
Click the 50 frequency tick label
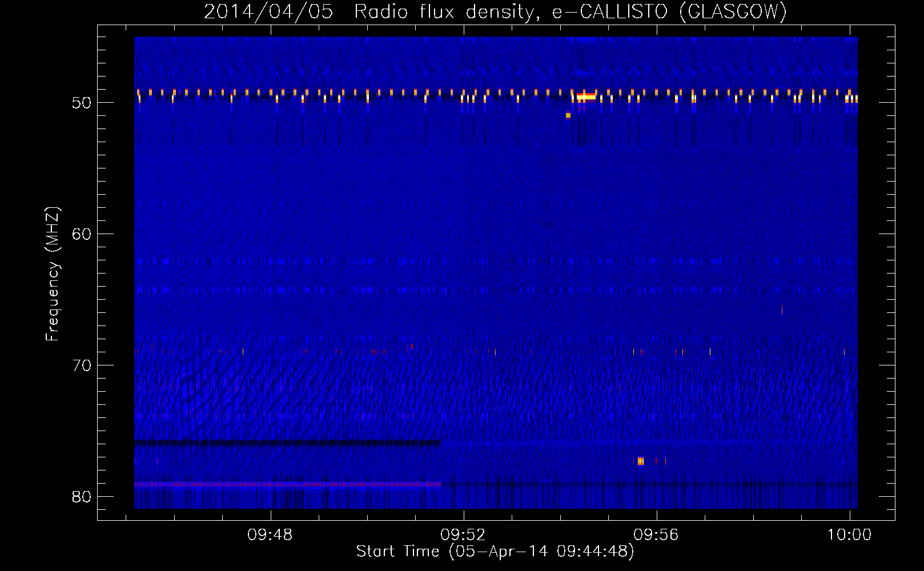(x=82, y=103)
